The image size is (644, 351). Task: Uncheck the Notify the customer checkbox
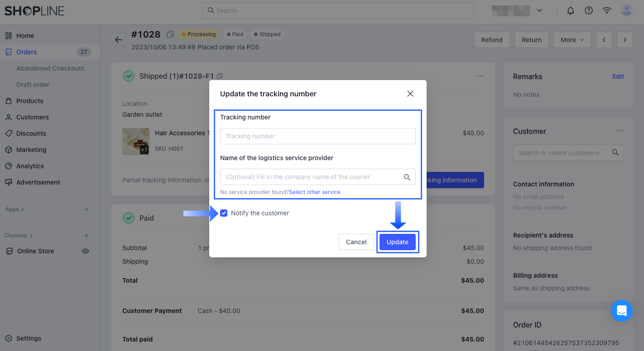pyautogui.click(x=224, y=213)
